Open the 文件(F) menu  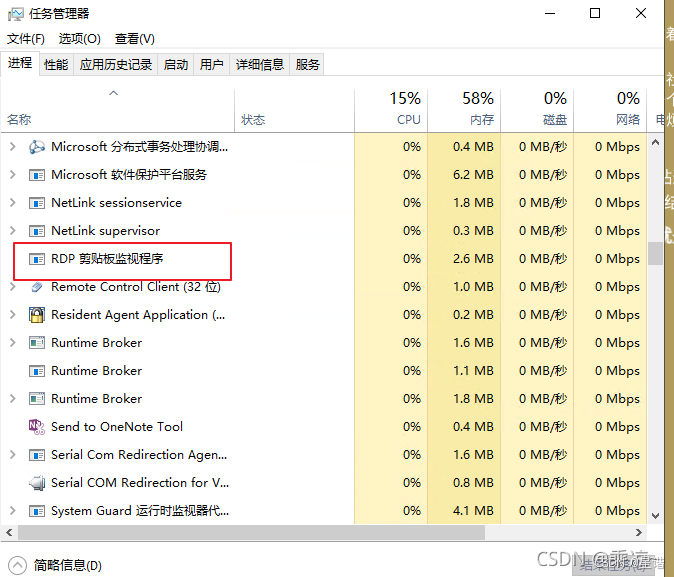[26, 39]
